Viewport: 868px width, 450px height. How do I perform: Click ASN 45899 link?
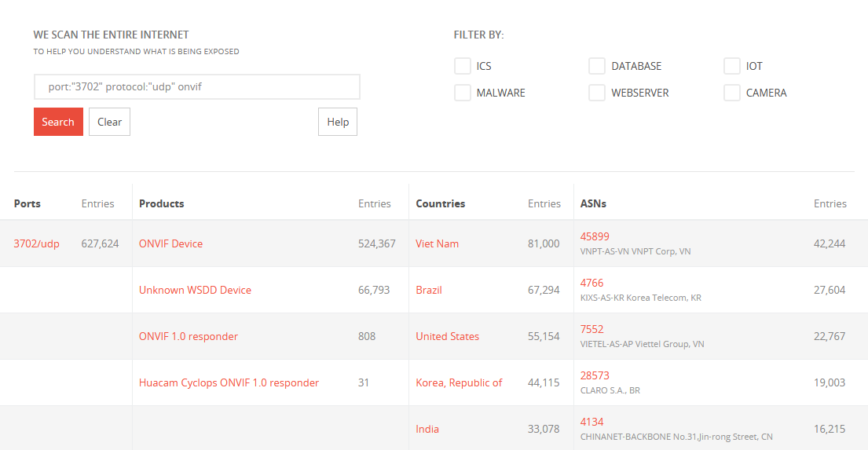coord(595,236)
